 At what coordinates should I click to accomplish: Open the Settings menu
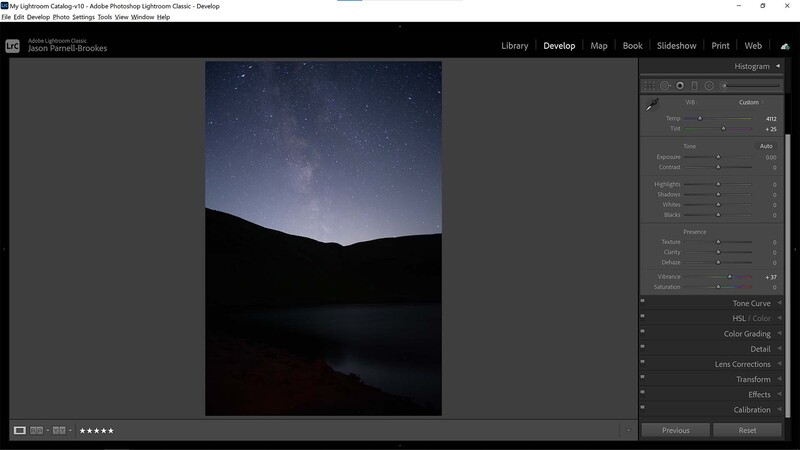point(83,17)
